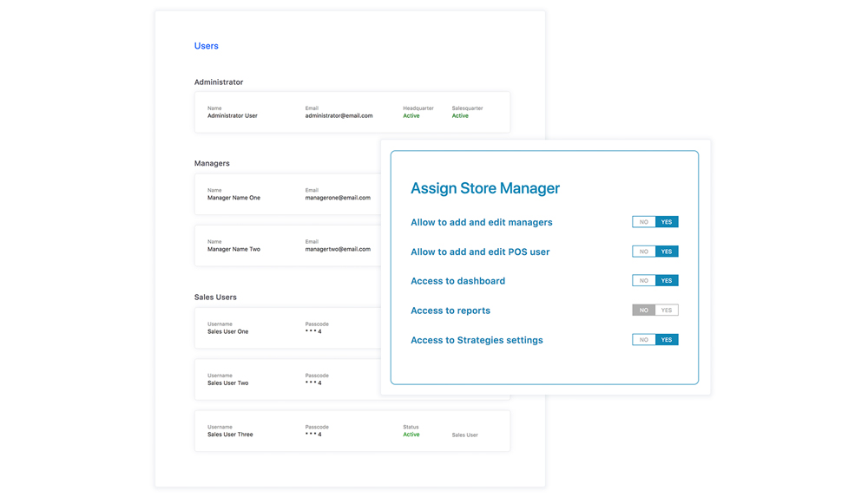
Task: Open the Sales User One record
Action: point(227,331)
